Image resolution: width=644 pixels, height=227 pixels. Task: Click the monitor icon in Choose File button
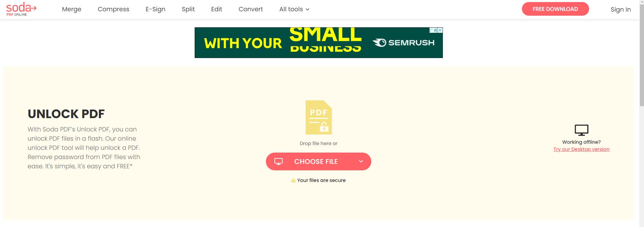(279, 161)
